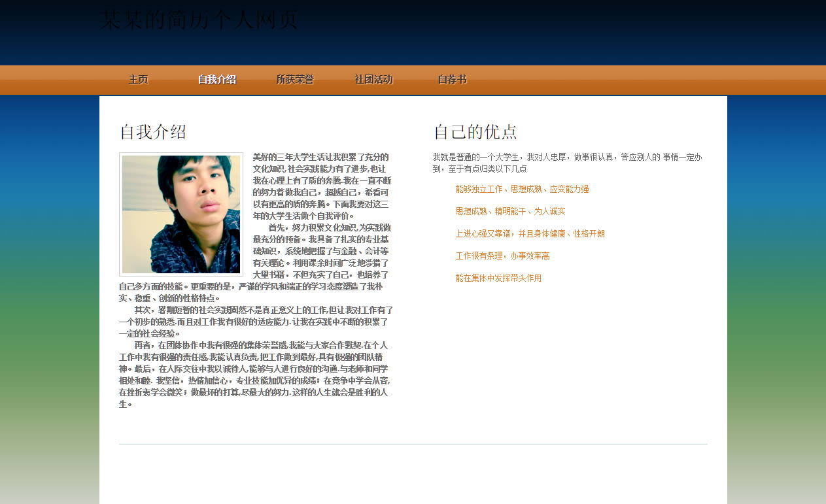This screenshot has width=826, height=504.
Task: Click the paragraph starting with 其次，暑期短暂的社会实践
Action: pos(255,322)
